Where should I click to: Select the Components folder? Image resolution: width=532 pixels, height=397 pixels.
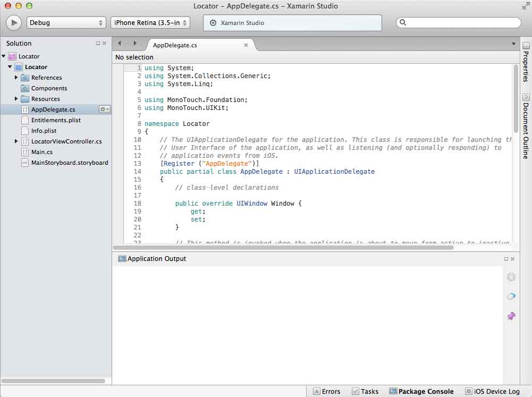click(49, 88)
